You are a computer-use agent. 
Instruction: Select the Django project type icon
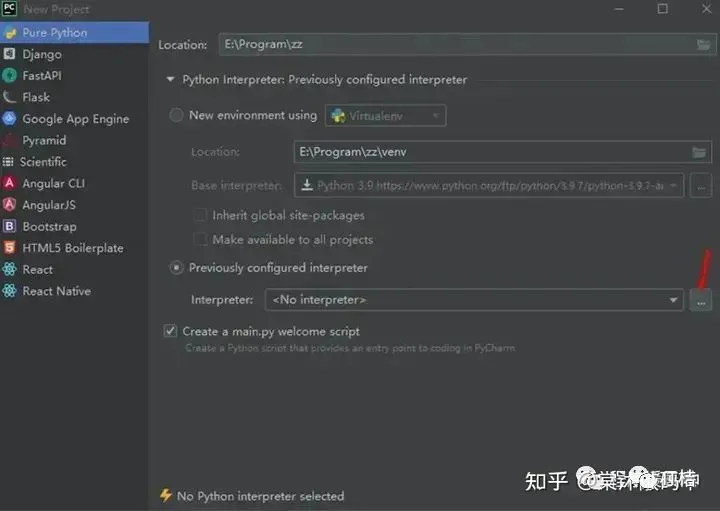pos(10,54)
